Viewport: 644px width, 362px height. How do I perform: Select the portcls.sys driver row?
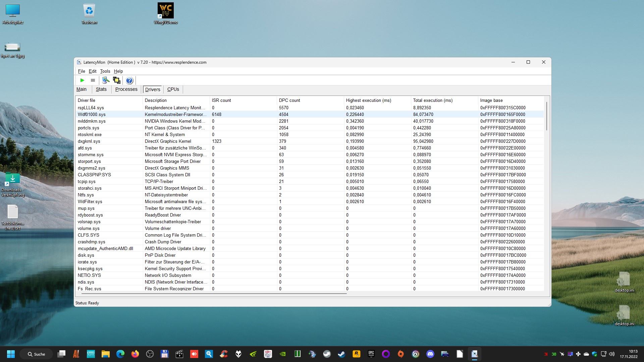(x=310, y=128)
